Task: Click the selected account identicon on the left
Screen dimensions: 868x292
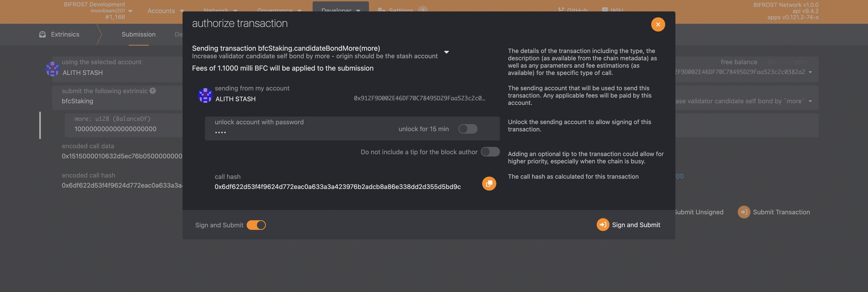Action: [52, 69]
